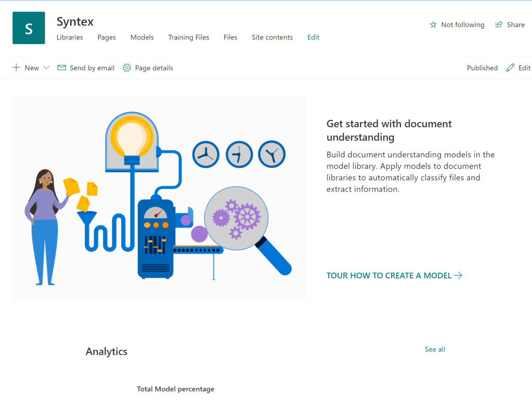Click the Share arrow icon
Viewport: 532px width, 401px height.
click(499, 24)
